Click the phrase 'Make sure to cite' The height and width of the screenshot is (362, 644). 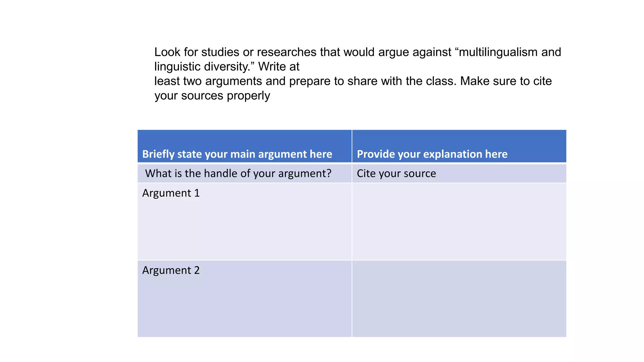point(506,81)
